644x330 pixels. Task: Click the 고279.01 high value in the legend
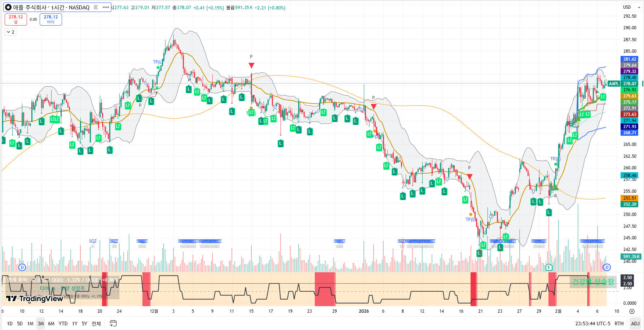coord(140,8)
